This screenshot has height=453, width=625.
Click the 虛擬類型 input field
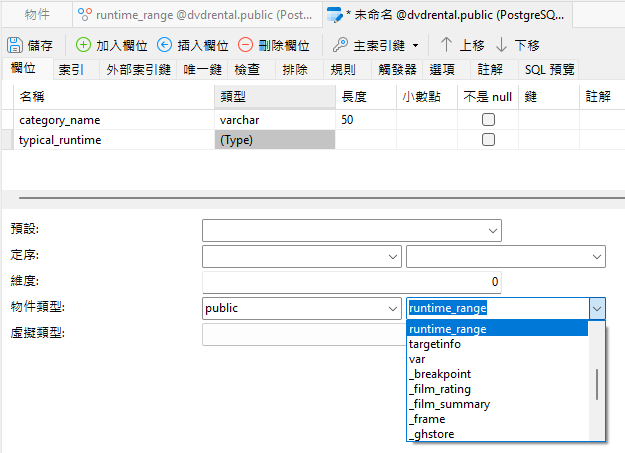[304, 334]
